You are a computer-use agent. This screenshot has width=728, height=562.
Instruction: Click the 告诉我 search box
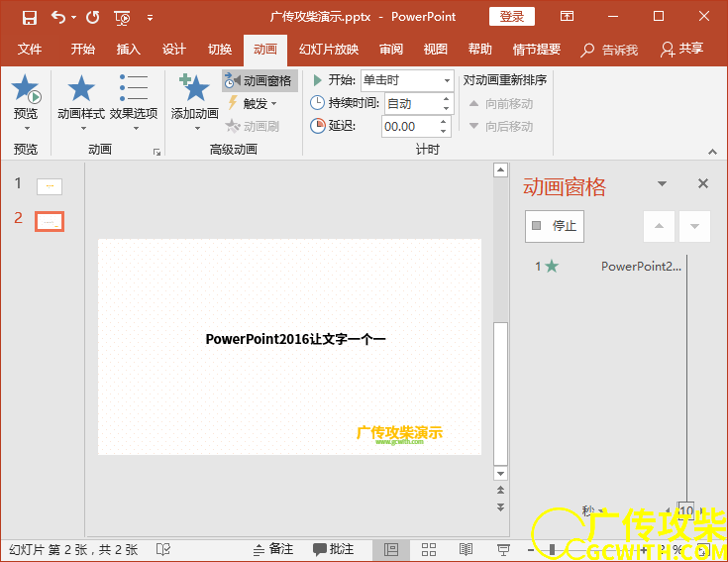tap(609, 50)
